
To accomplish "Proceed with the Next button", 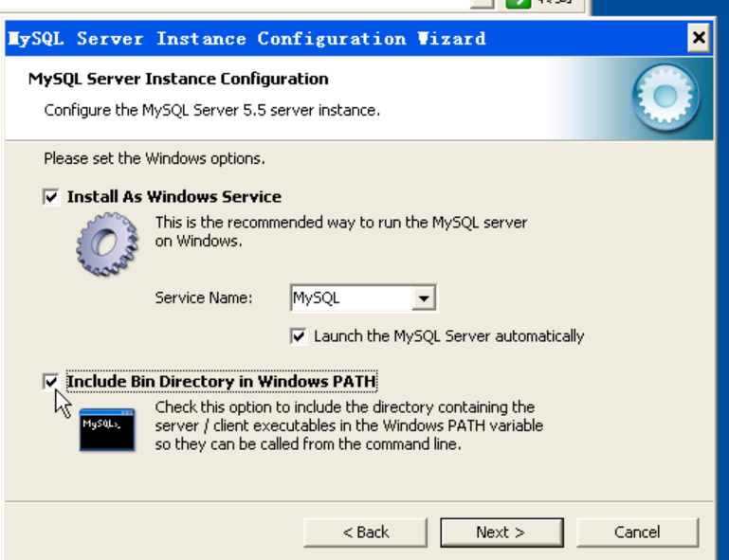I will click(501, 533).
